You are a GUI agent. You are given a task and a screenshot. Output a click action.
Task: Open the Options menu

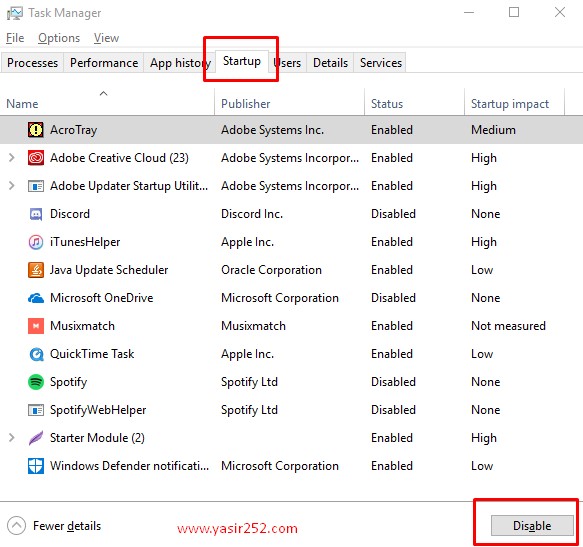click(59, 38)
